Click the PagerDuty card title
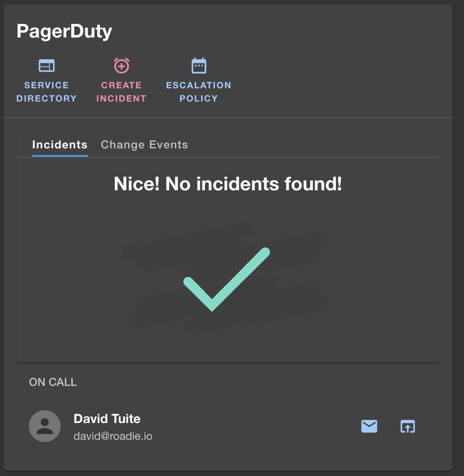This screenshot has height=476, width=464. point(65,31)
